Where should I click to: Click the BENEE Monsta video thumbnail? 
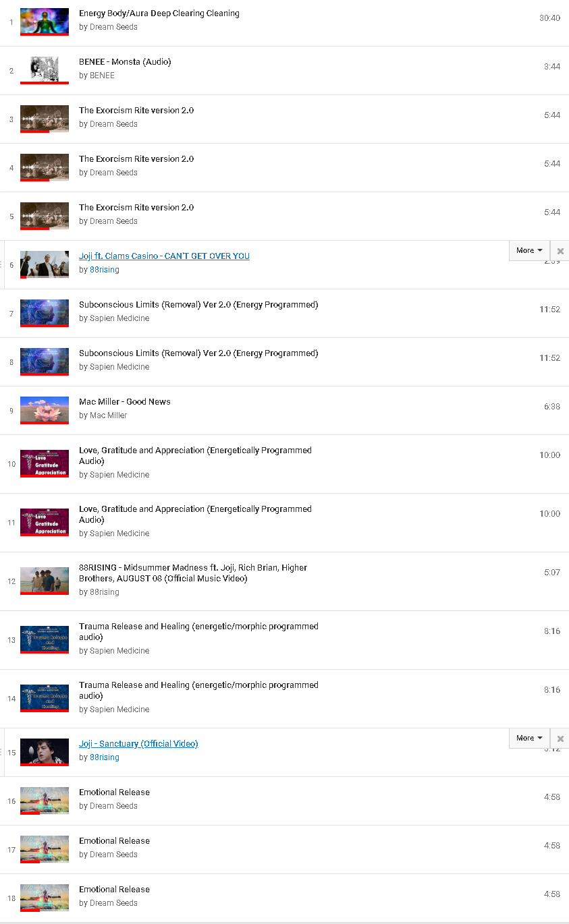click(45, 70)
